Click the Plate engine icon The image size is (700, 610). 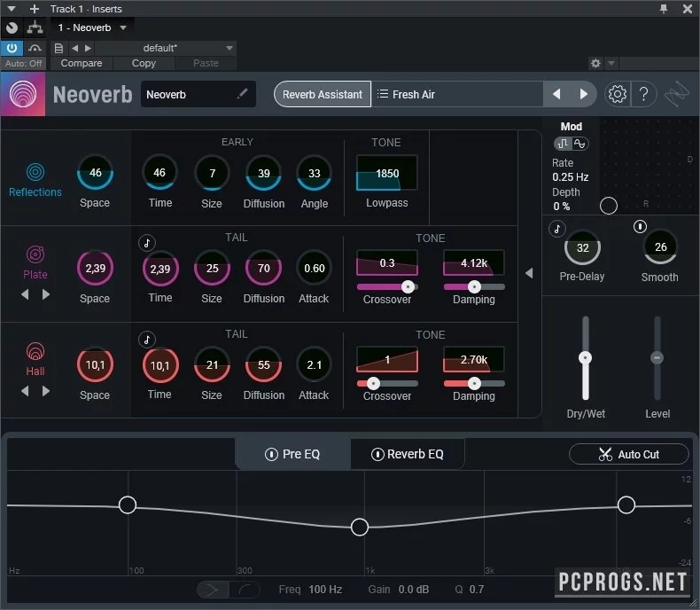tap(35, 254)
